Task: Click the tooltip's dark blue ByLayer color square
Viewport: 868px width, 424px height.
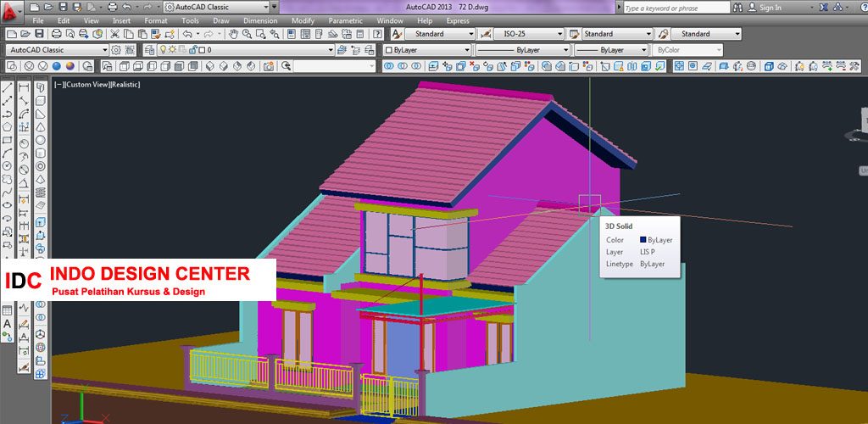Action: click(x=643, y=240)
